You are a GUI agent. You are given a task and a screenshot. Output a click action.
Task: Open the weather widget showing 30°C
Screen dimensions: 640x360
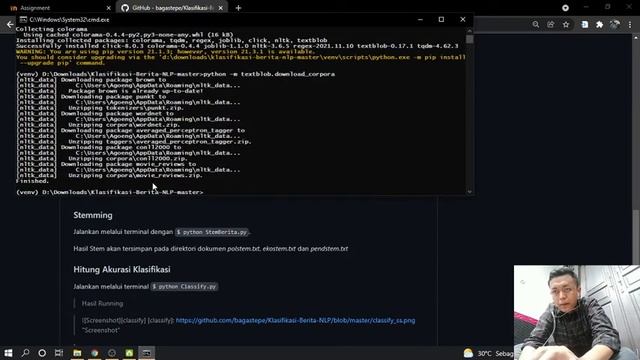coord(488,353)
